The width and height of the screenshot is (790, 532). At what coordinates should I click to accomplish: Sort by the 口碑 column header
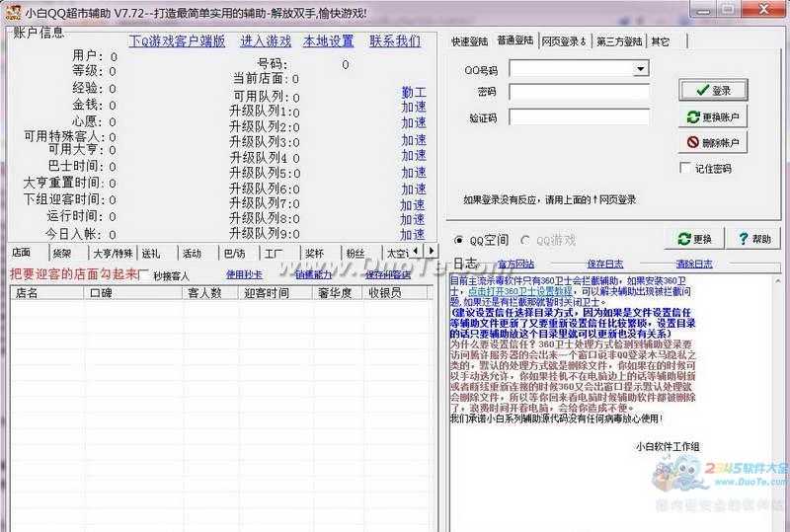click(133, 293)
